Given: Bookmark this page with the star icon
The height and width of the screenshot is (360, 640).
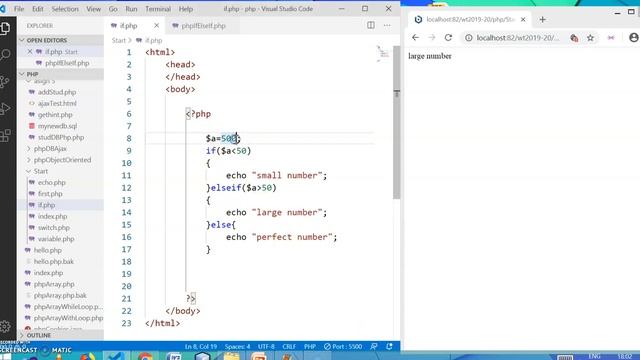Looking at the screenshot, I should click(590, 38).
